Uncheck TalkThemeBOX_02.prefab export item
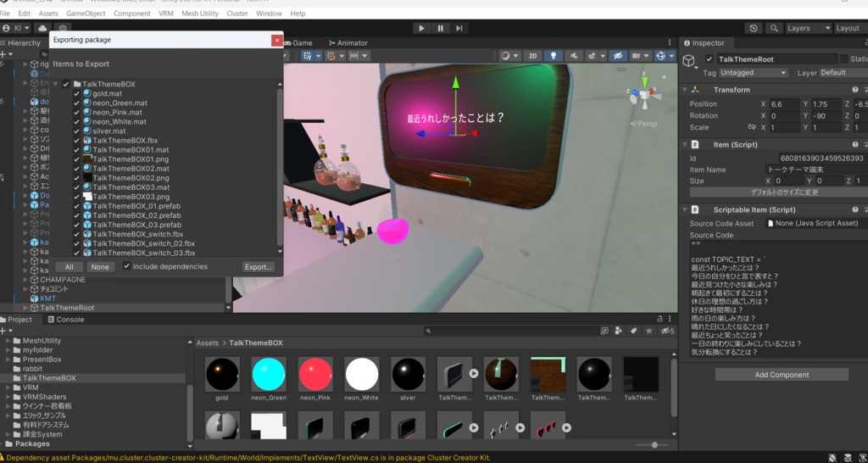868x463 pixels. click(x=77, y=215)
